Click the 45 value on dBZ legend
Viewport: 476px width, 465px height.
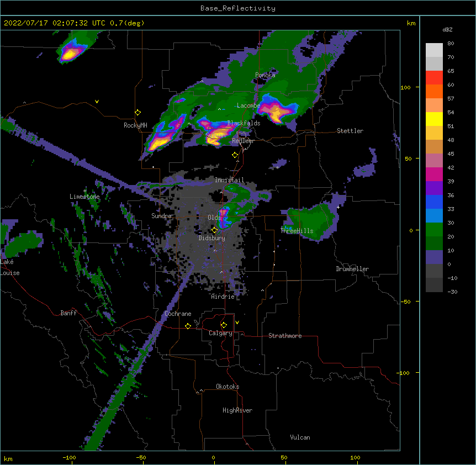click(x=451, y=154)
